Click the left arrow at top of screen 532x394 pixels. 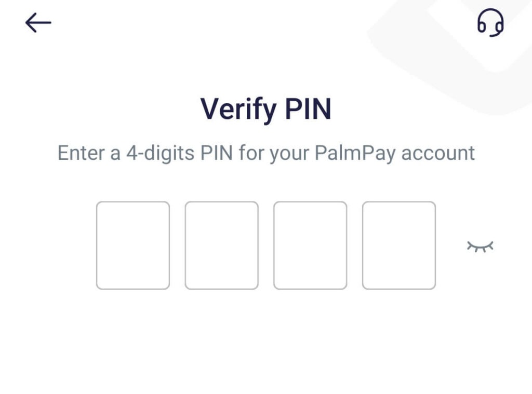click(x=37, y=22)
